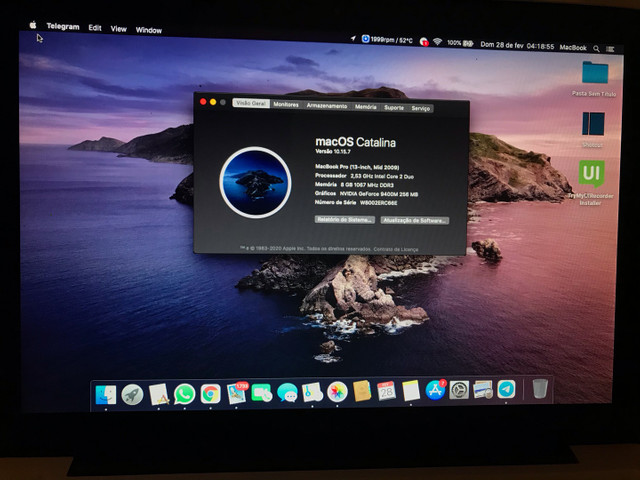The width and height of the screenshot is (640, 480).
Task: Open Messages speech-bubble icon in Dock
Action: pyautogui.click(x=287, y=393)
